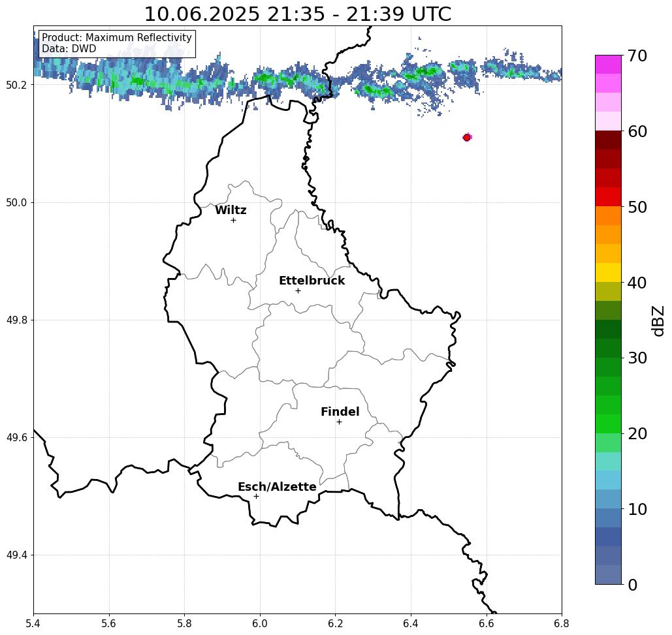Click the 5.8 longitude axis label
The height and width of the screenshot is (635, 672).
tap(184, 624)
